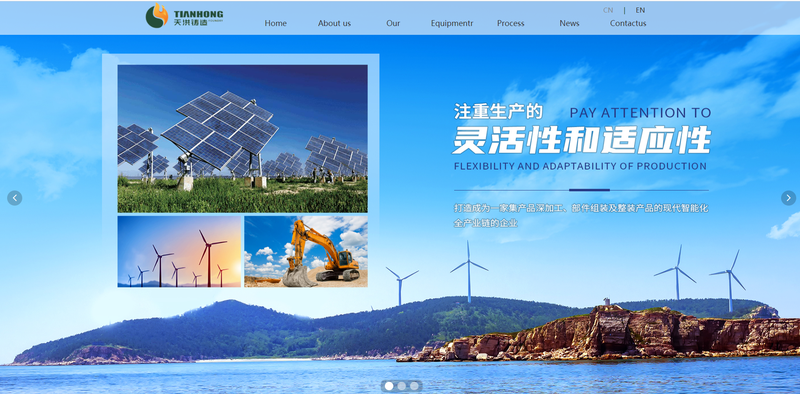
Task: Switch language to CN
Action: [x=608, y=10]
